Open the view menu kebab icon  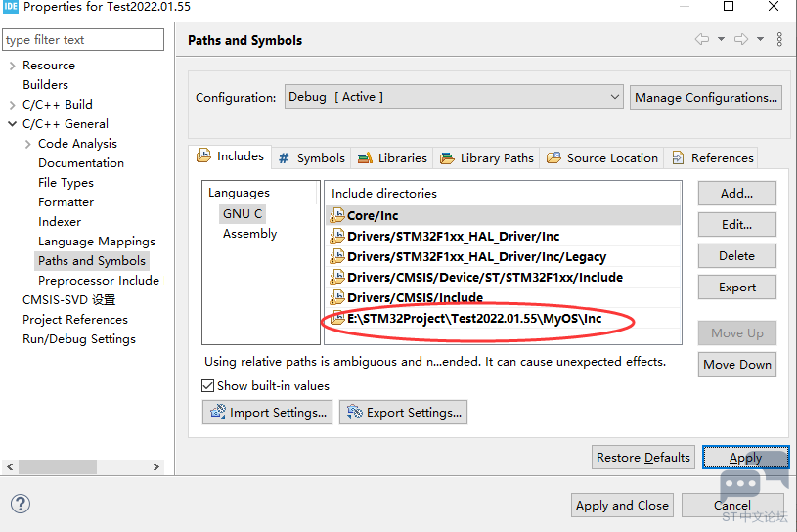(x=779, y=40)
